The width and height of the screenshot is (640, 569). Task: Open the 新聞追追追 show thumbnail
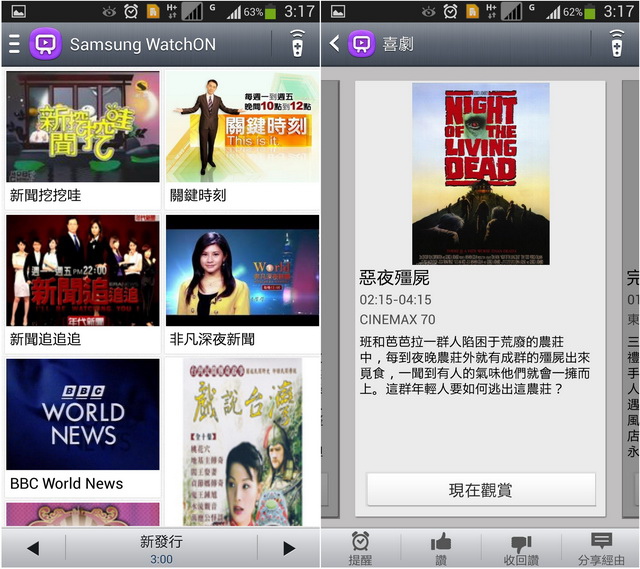[83, 270]
